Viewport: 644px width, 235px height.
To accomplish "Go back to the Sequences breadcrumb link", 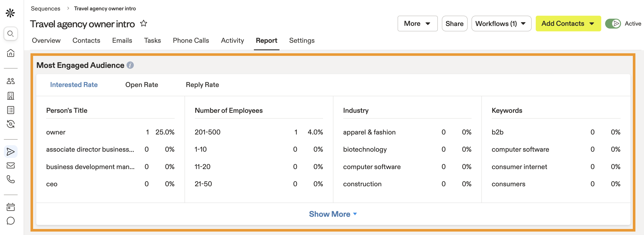I will pyautogui.click(x=46, y=9).
